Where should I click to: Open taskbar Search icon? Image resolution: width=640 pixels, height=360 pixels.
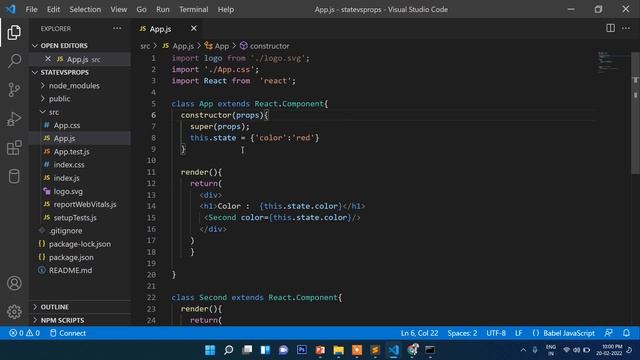click(x=229, y=350)
